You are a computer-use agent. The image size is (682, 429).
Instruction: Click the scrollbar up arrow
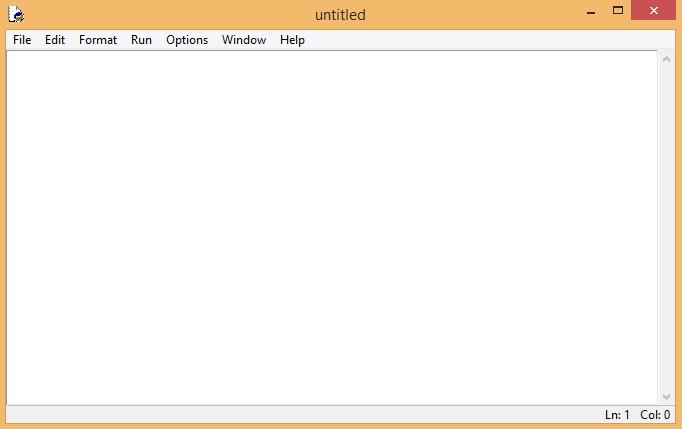point(666,59)
